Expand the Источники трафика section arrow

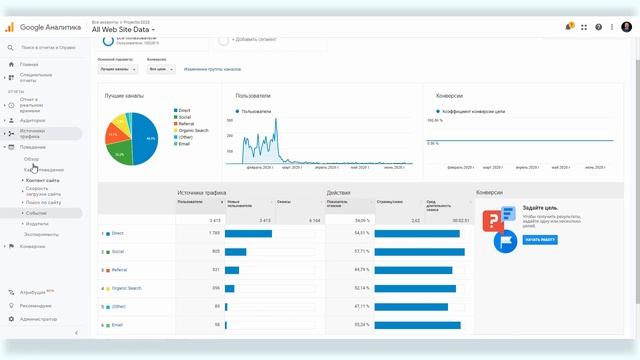click(x=5, y=133)
